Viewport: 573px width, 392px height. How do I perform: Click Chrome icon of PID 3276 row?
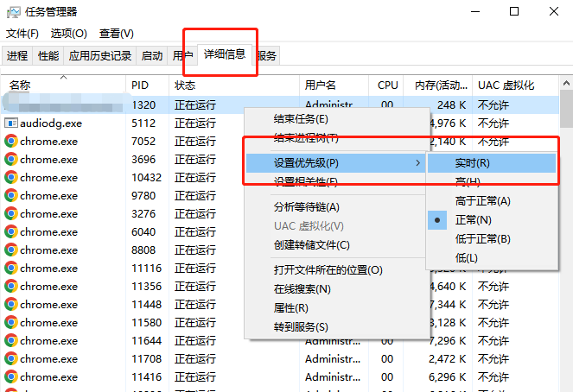click(11, 214)
